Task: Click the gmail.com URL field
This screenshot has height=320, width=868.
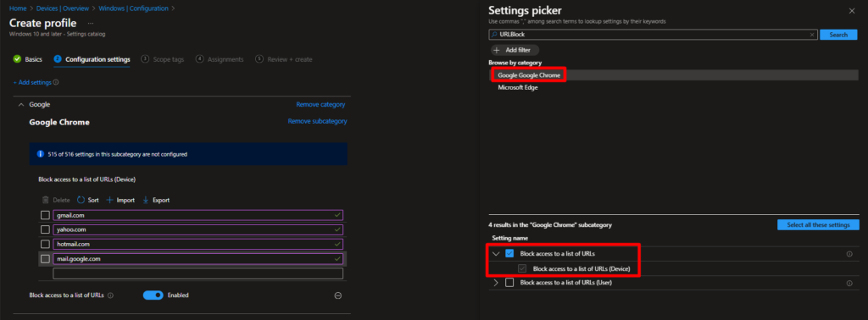Action: tap(198, 215)
